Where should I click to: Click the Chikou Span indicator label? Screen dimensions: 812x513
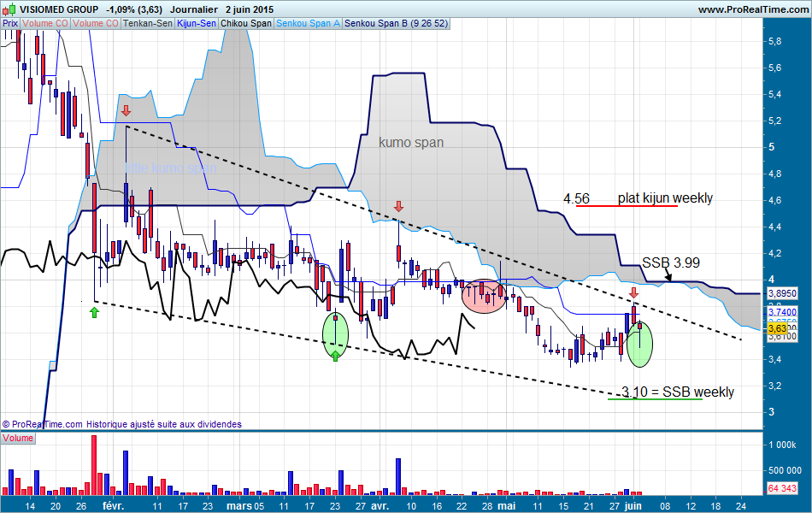click(x=246, y=24)
